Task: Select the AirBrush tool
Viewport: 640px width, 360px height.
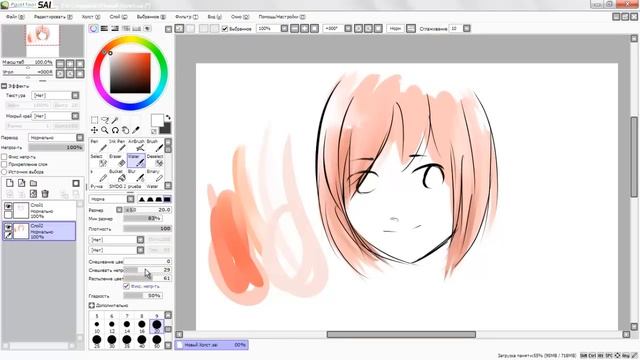Action: (136, 145)
